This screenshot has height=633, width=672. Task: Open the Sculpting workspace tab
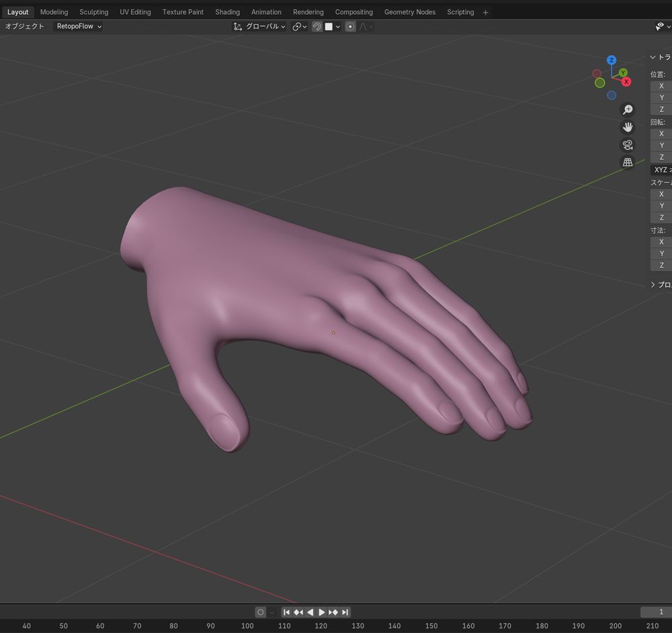coord(93,12)
